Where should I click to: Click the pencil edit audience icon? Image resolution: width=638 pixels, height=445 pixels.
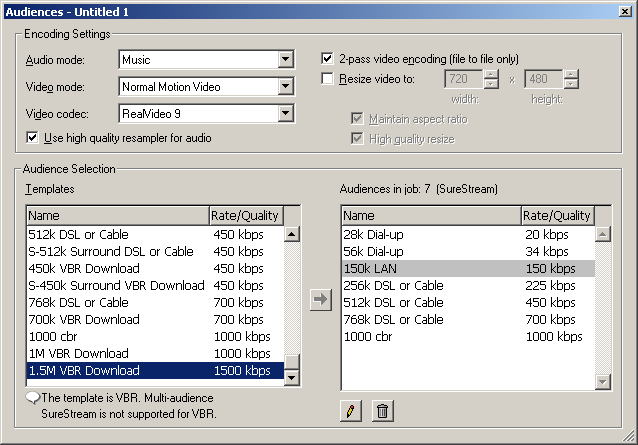pos(351,411)
